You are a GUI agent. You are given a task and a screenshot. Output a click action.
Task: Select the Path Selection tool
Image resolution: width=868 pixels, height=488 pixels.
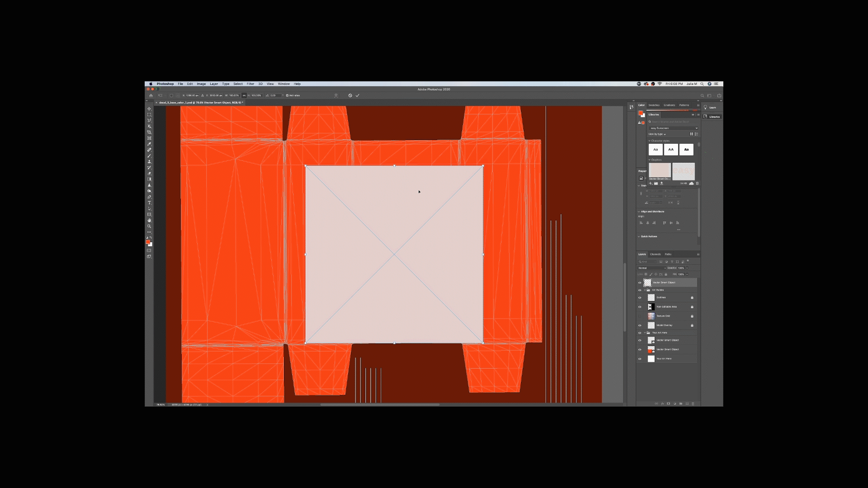coord(149,209)
